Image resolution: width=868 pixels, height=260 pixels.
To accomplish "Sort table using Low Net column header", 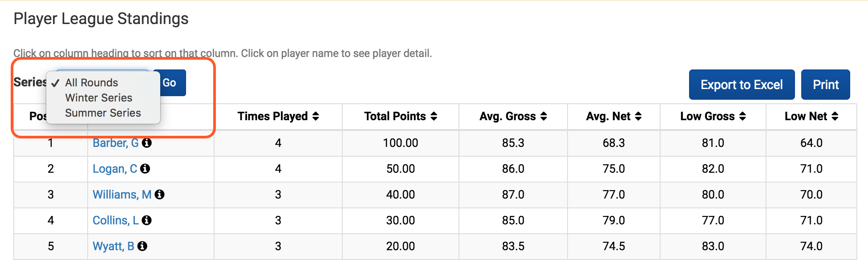I will pyautogui.click(x=811, y=116).
